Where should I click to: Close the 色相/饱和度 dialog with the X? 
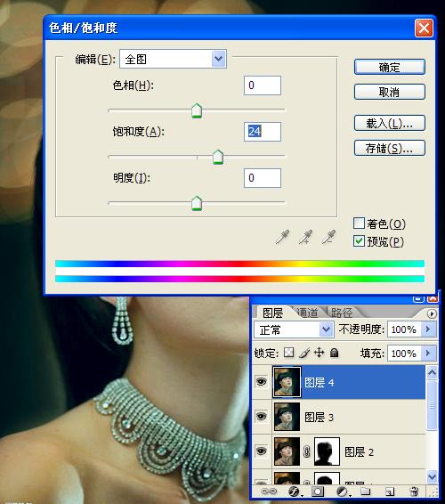point(424,28)
